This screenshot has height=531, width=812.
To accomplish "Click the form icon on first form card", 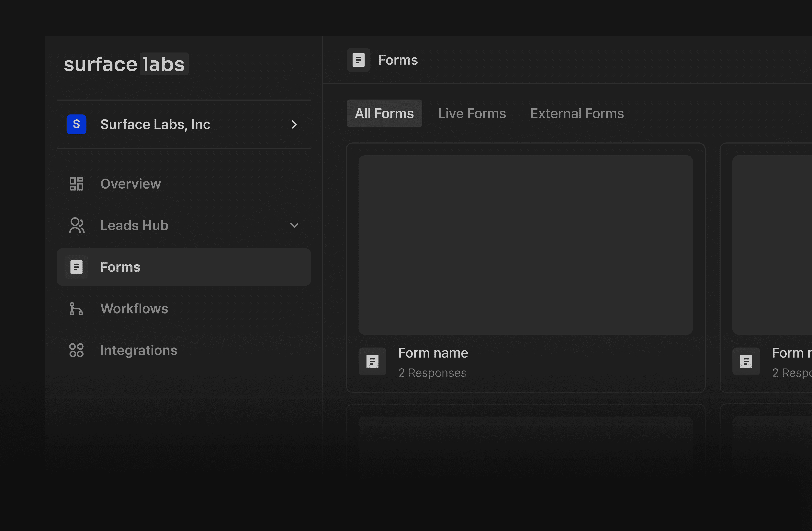I will [x=373, y=362].
